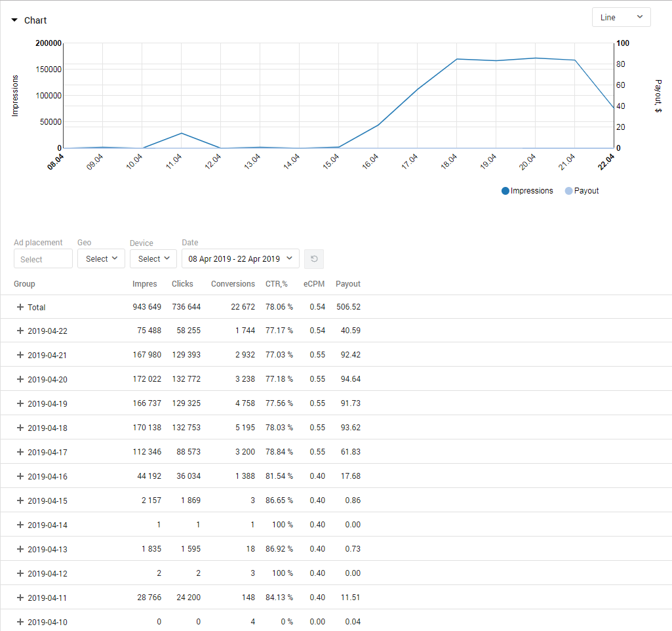Click CTR value 81.54 %
The image size is (672, 631).
[x=279, y=476]
